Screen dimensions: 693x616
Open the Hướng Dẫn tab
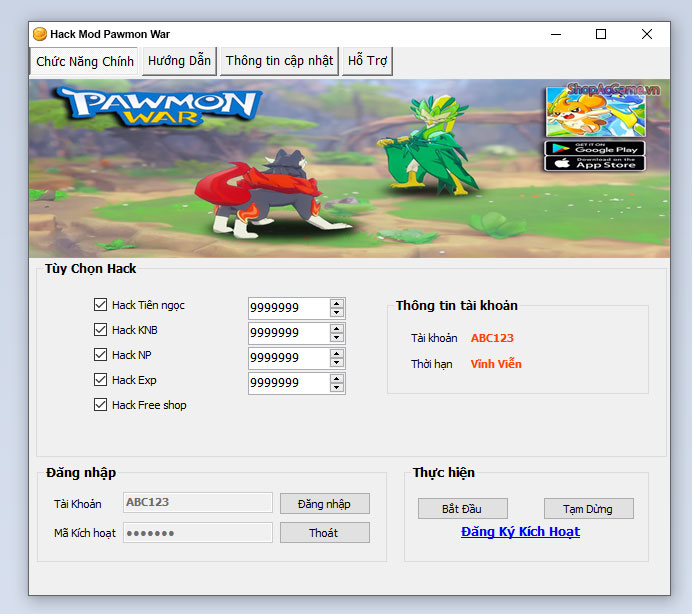tap(179, 61)
